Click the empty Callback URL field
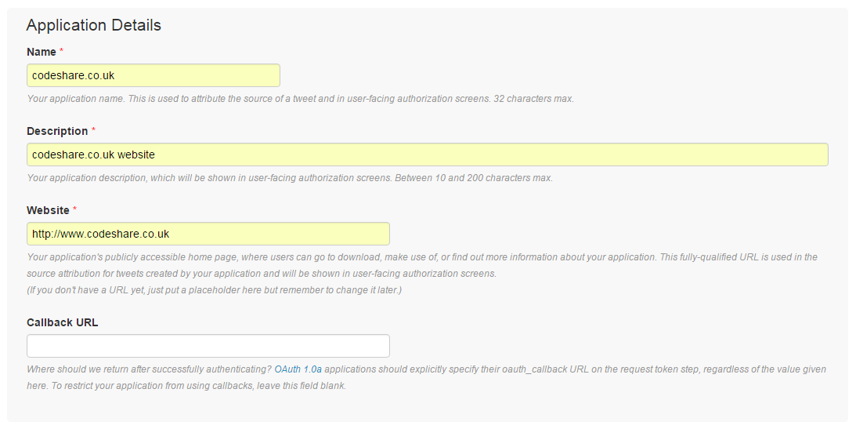Viewport: 856px width, 428px height. 208,346
